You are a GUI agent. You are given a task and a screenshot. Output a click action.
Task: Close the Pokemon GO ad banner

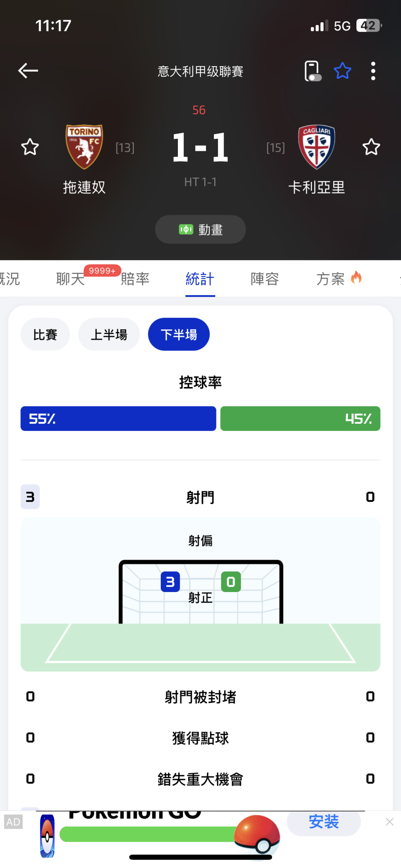[389, 822]
